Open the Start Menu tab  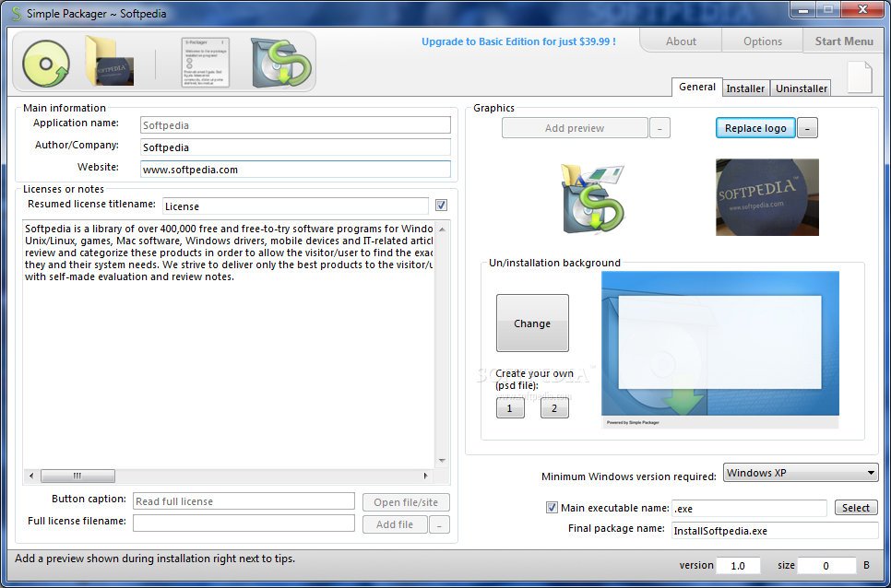[x=844, y=41]
